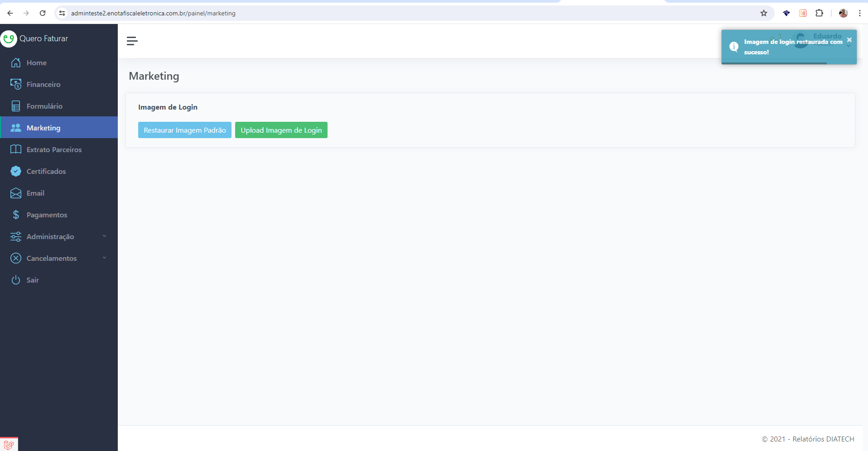Viewport: 868px width, 451px height.
Task: Open the Eduardo user profile dropdown
Action: (827, 36)
